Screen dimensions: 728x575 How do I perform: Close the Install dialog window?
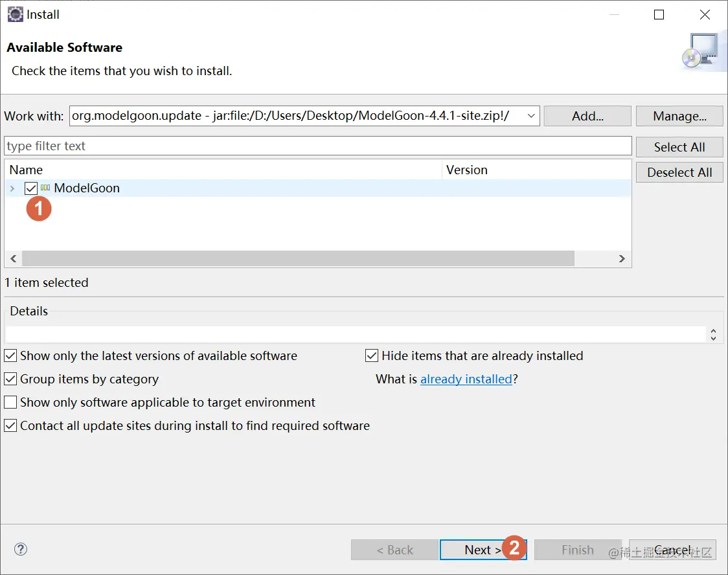click(705, 14)
